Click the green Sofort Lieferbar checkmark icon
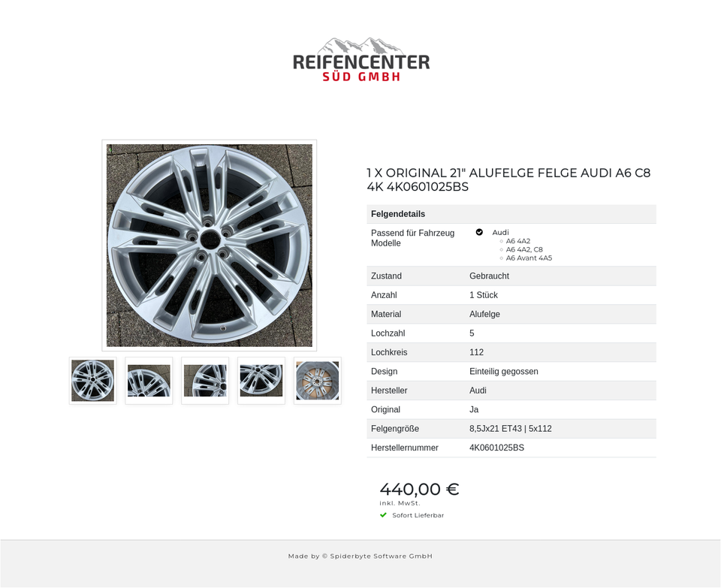This screenshot has height=588, width=721. tap(383, 515)
